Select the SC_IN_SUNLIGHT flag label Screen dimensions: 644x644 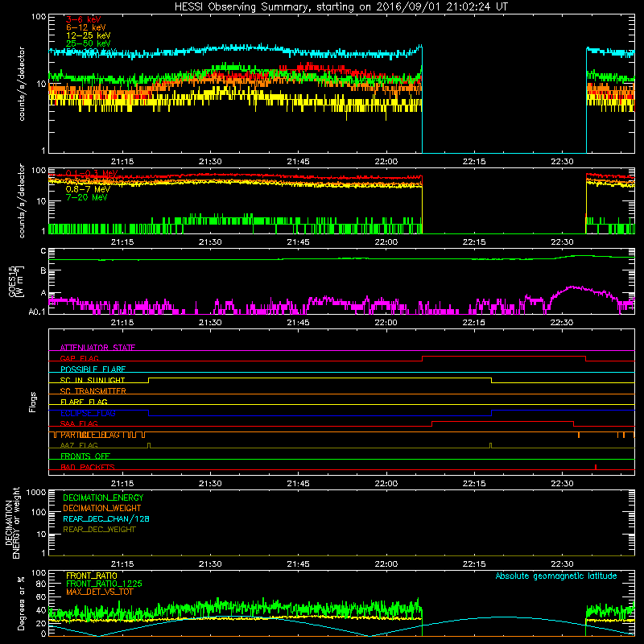coord(93,380)
